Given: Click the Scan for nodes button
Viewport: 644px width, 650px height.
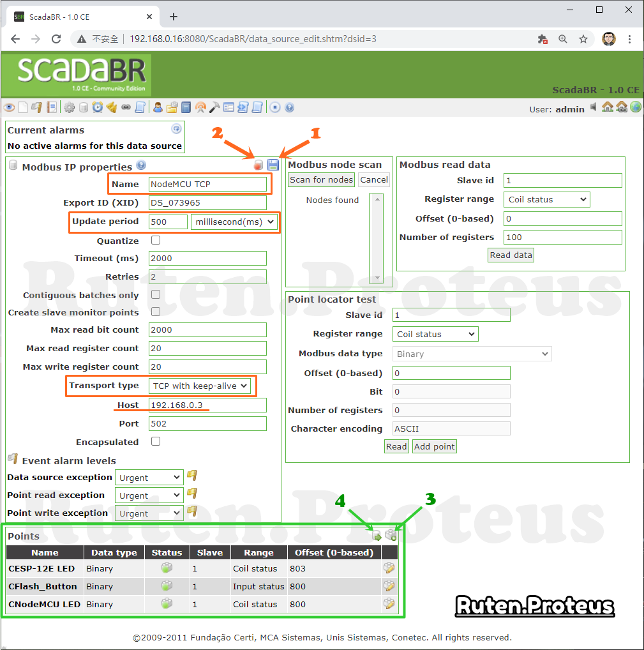Looking at the screenshot, I should (x=321, y=179).
